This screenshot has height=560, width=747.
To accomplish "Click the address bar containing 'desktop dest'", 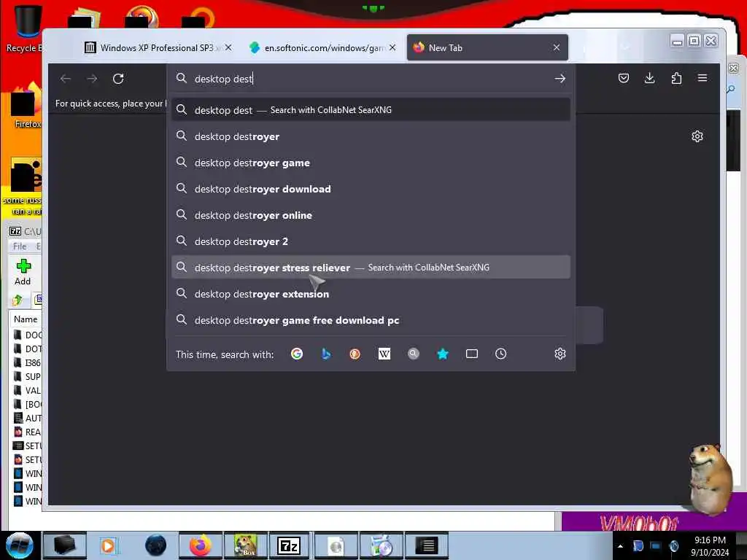I will point(371,79).
